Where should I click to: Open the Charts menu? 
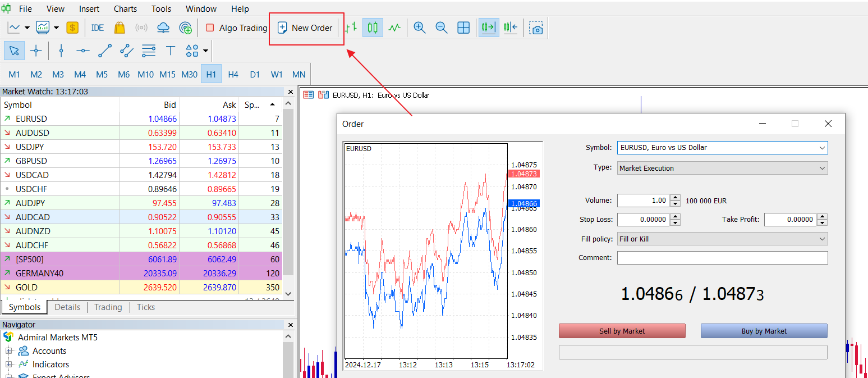[125, 8]
